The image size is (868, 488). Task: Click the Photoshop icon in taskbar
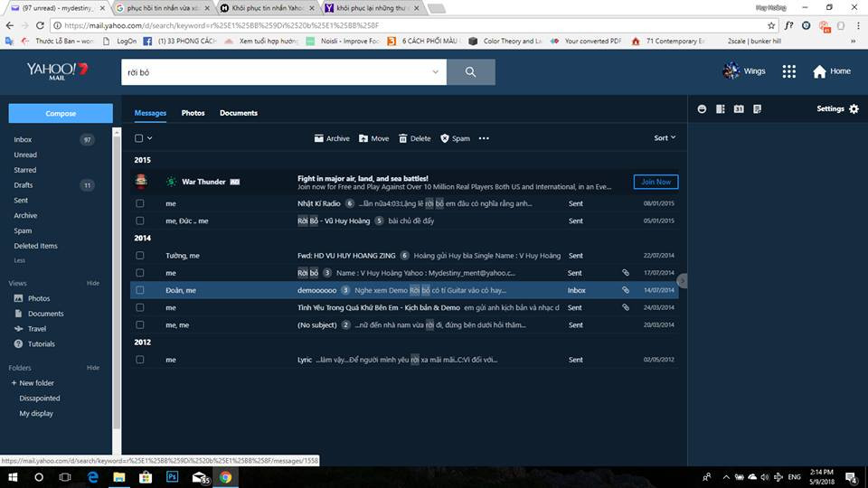172,476
